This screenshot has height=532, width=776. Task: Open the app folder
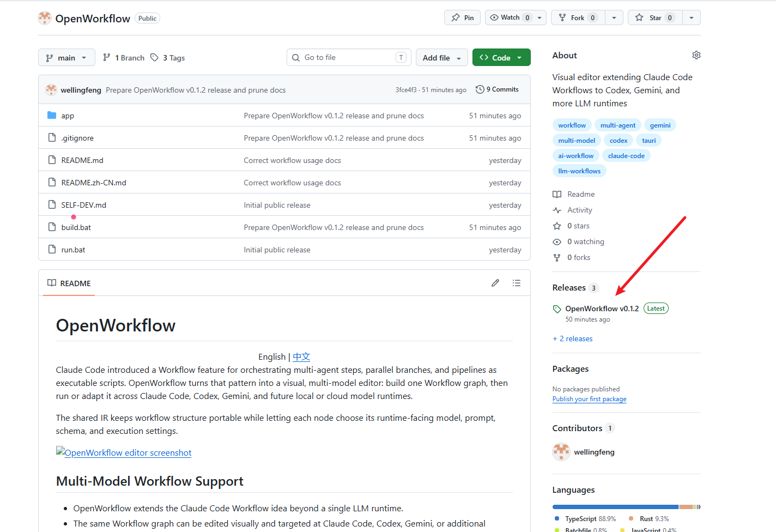[x=68, y=116]
